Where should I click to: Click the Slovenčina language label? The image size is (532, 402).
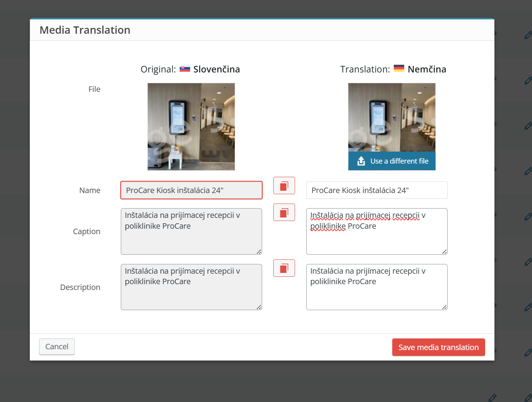tap(217, 69)
